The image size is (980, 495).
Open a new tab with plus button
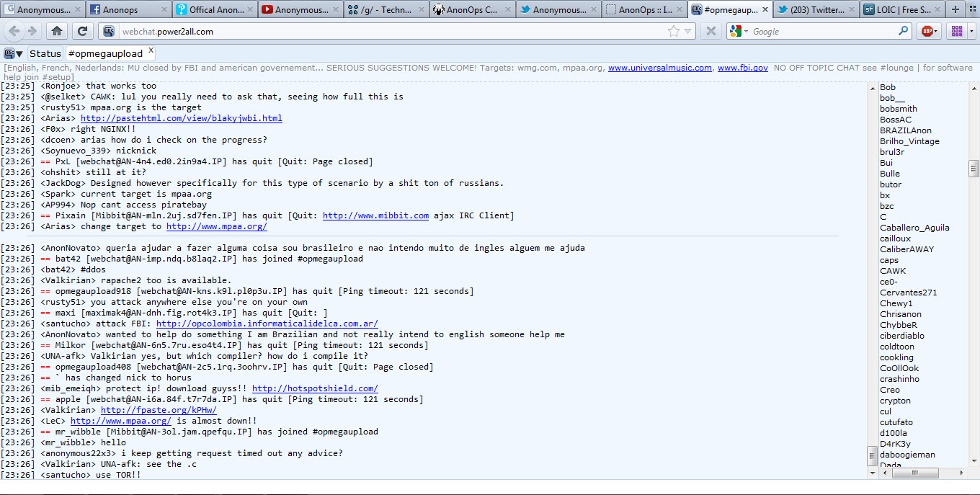click(955, 10)
